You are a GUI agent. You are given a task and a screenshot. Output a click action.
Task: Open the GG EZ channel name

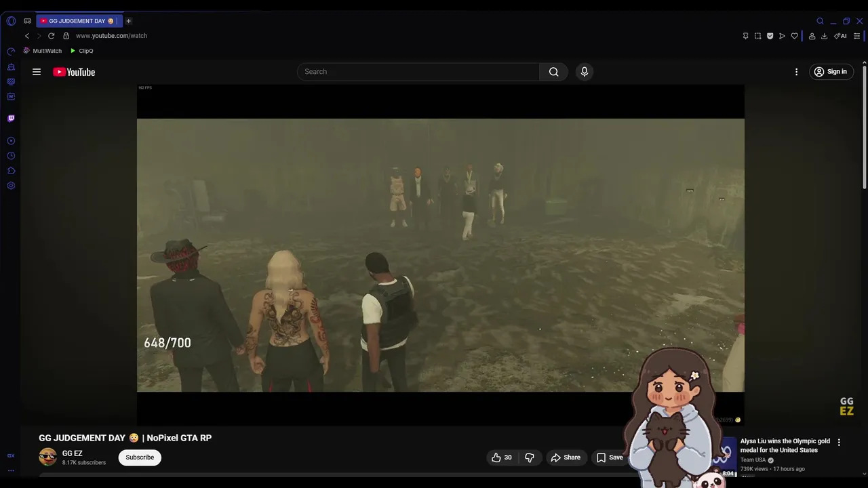pyautogui.click(x=73, y=453)
